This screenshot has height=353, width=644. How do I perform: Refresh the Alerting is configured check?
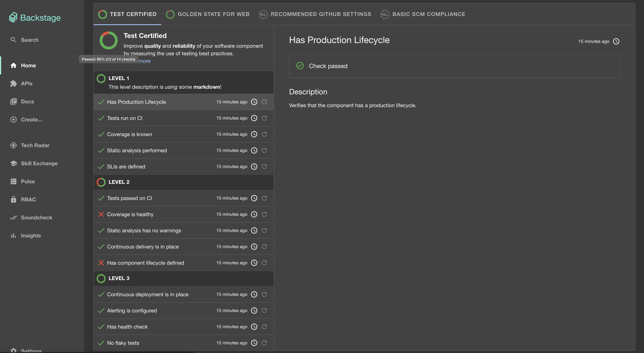point(264,311)
